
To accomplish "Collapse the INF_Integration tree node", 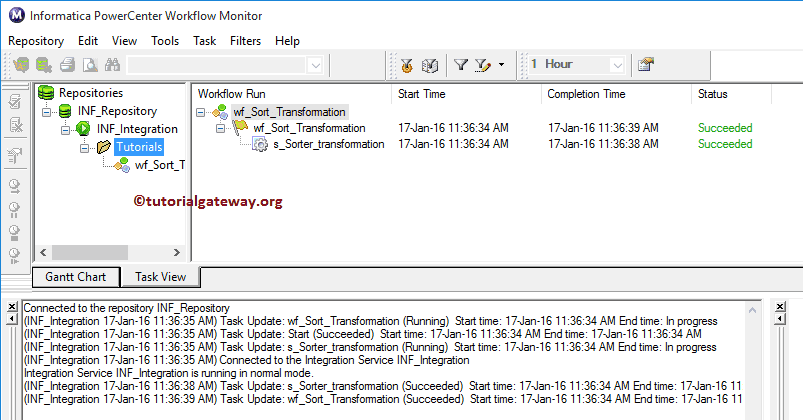I will [x=66, y=130].
